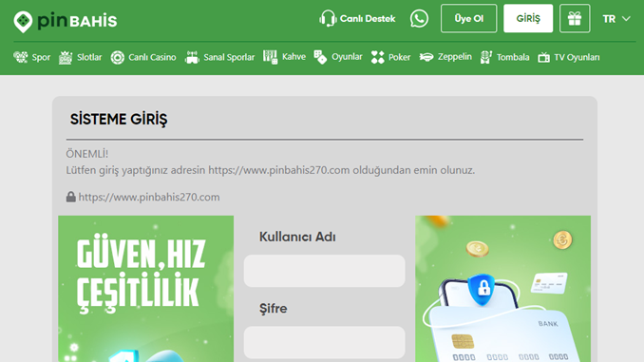The height and width of the screenshot is (362, 644).
Task: Click the Kahve game board icon
Action: (270, 57)
